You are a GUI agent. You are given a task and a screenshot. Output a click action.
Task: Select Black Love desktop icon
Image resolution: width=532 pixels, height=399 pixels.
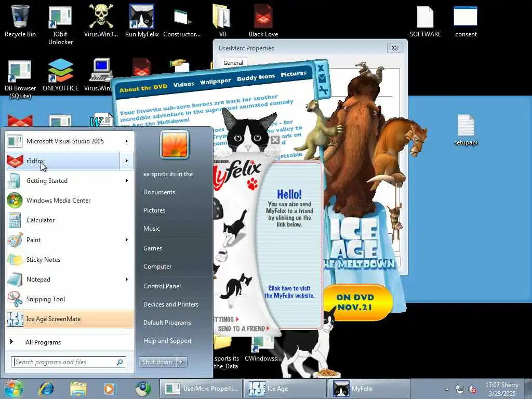point(263,21)
